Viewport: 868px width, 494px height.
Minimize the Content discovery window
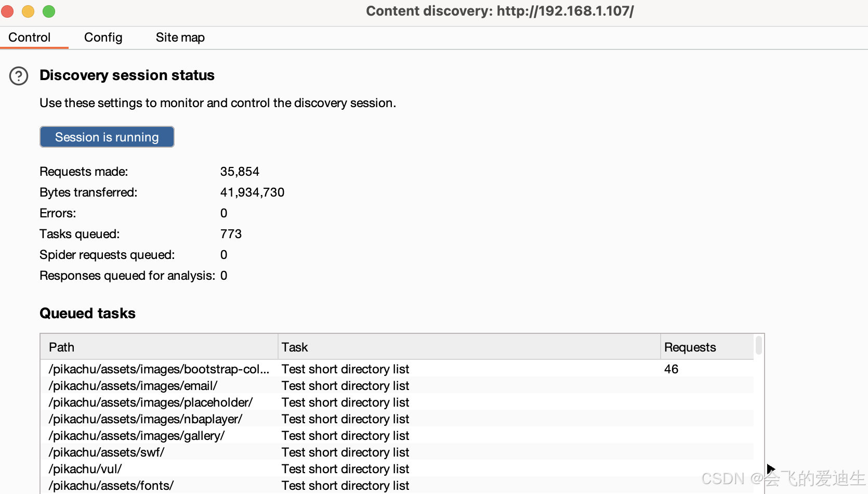click(28, 11)
